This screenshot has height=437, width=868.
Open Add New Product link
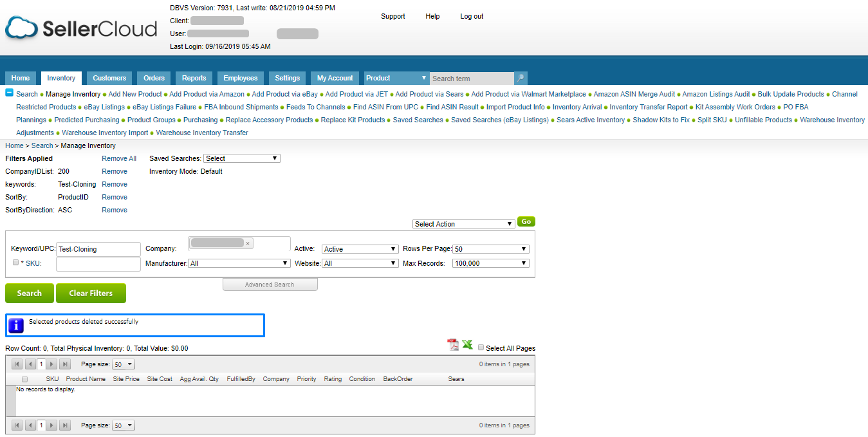tap(135, 94)
